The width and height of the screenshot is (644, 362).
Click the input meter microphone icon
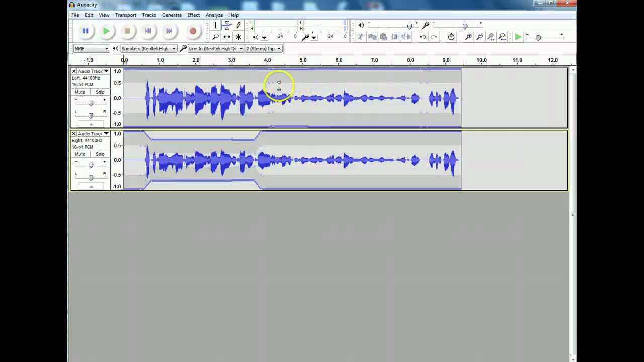pyautogui.click(x=305, y=37)
